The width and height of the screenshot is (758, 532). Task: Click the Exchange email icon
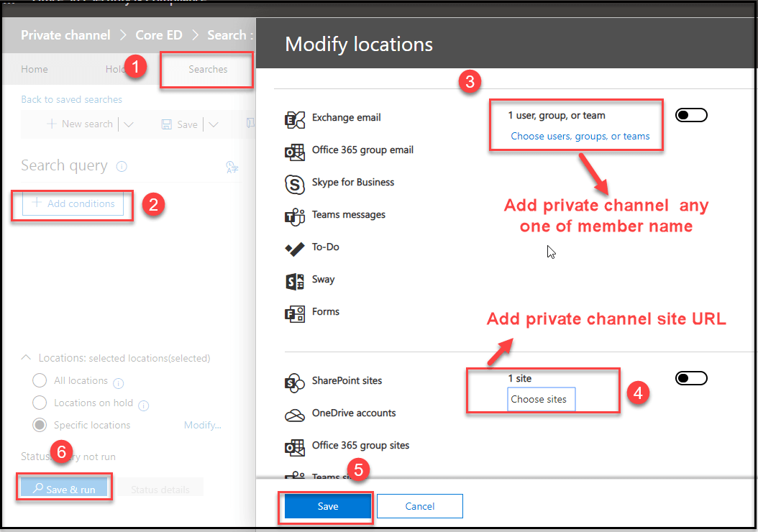coord(294,119)
